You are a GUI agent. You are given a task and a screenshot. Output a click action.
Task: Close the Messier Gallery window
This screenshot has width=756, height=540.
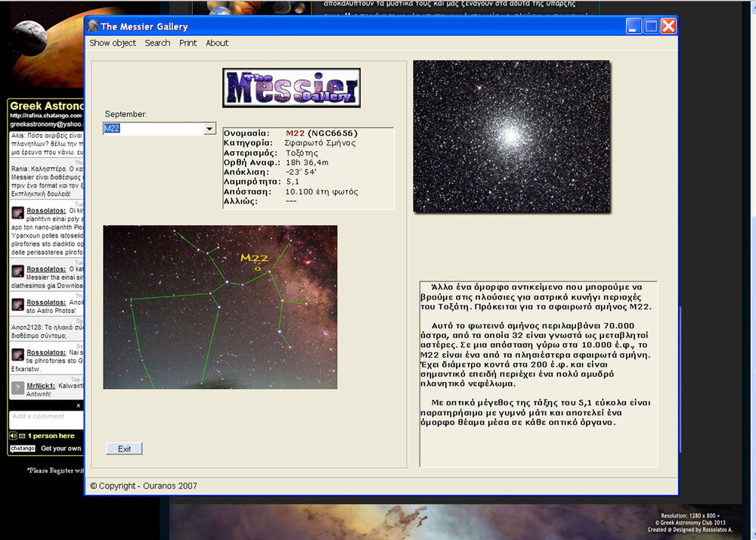[x=668, y=26]
